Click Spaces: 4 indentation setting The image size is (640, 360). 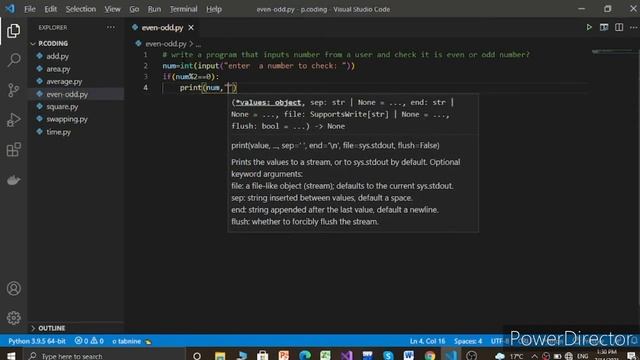point(468,341)
